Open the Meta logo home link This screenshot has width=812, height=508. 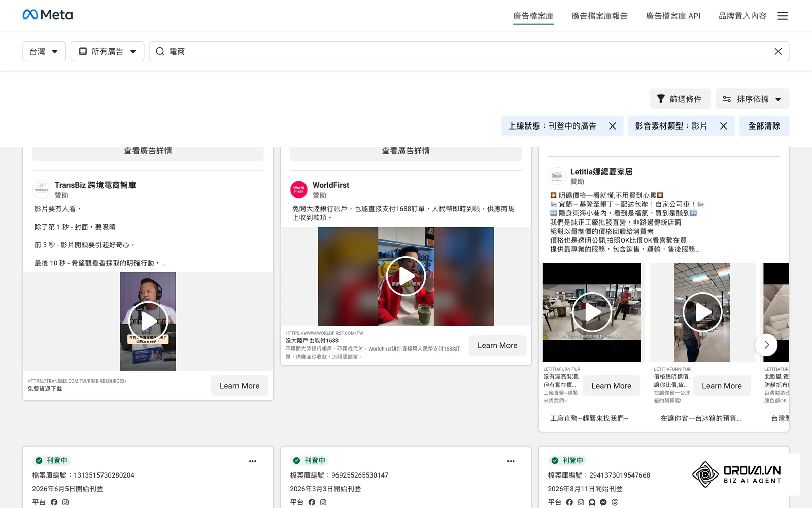pos(48,15)
